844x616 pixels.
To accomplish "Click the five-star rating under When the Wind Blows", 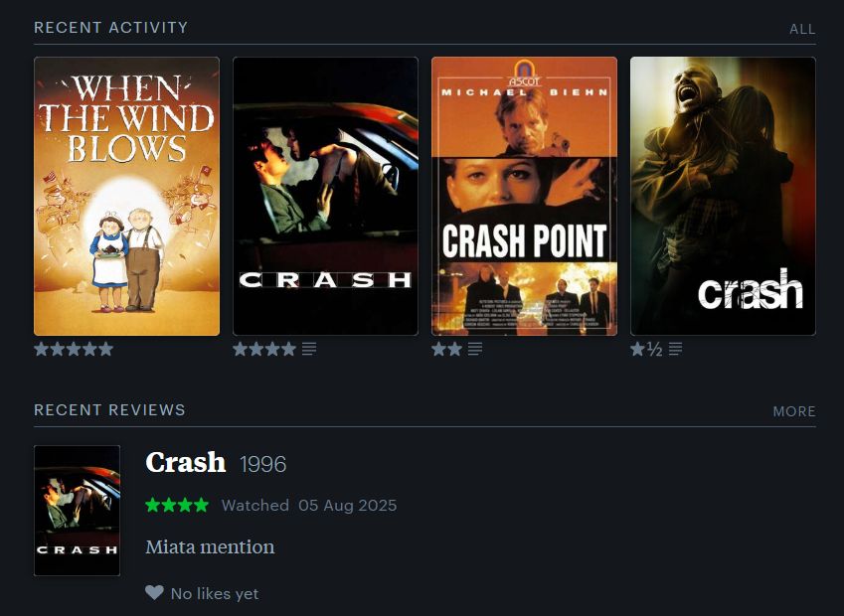I will (x=74, y=349).
